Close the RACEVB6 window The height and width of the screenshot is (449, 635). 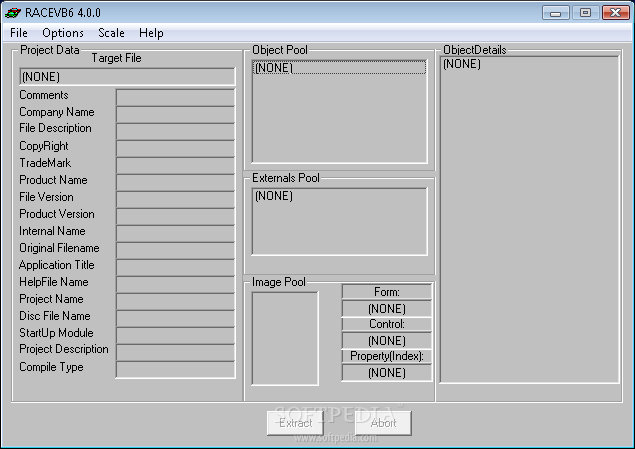(615, 13)
